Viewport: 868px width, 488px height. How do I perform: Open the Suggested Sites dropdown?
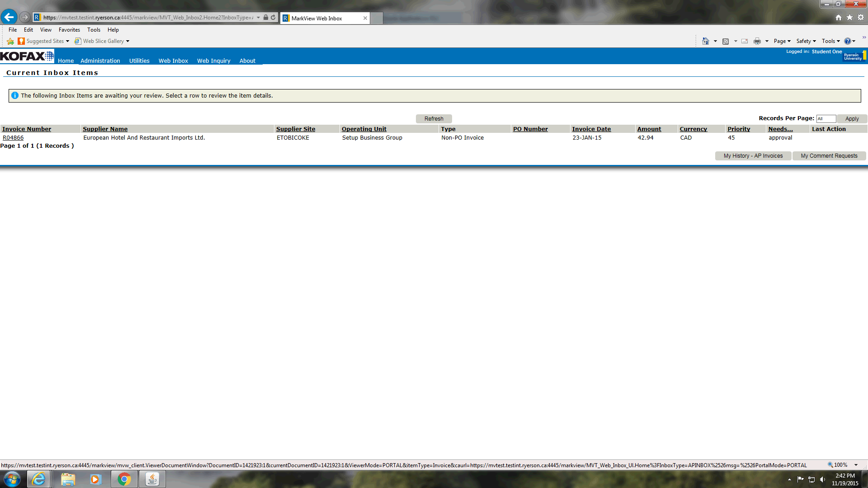coord(45,41)
